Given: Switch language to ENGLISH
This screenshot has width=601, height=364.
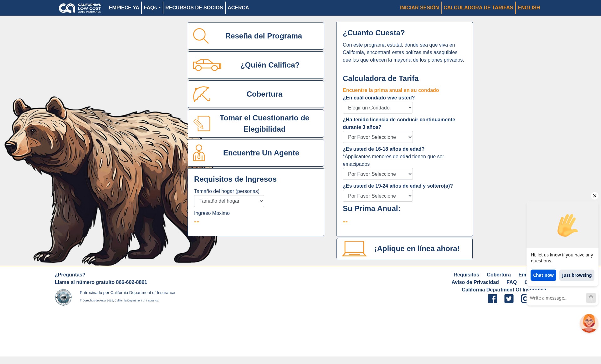Looking at the screenshot, I should pos(529,8).
